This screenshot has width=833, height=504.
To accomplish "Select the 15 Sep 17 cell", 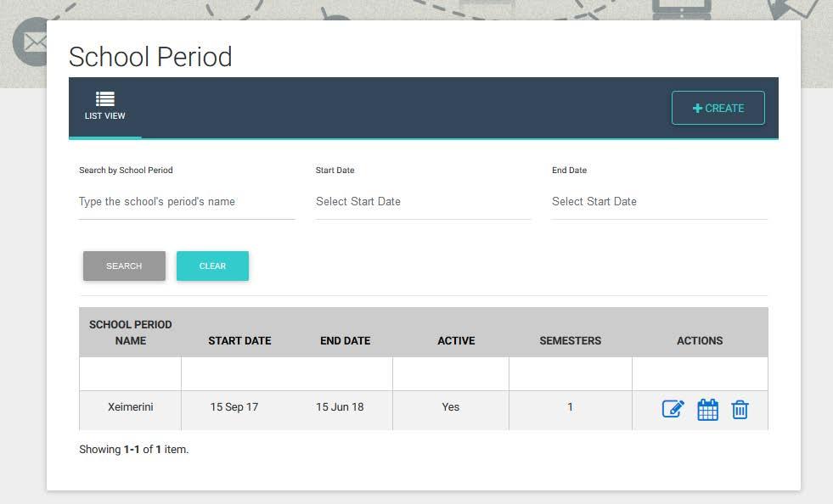I will pos(234,406).
